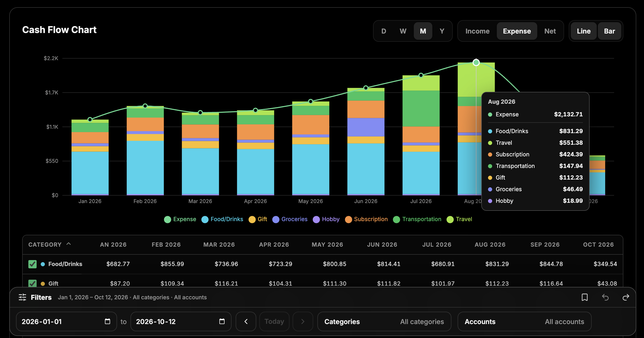The height and width of the screenshot is (338, 644).
Task: Open the Categories dropdown
Action: tap(384, 321)
